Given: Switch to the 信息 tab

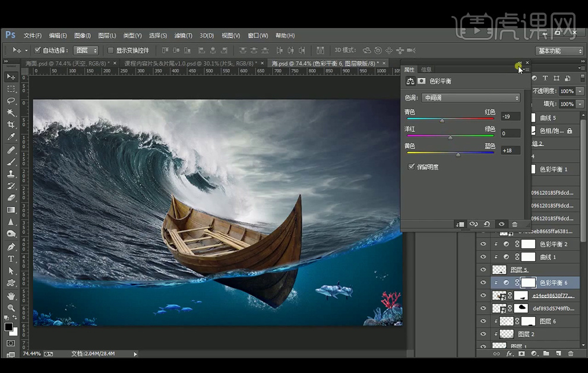Looking at the screenshot, I should coord(426,69).
